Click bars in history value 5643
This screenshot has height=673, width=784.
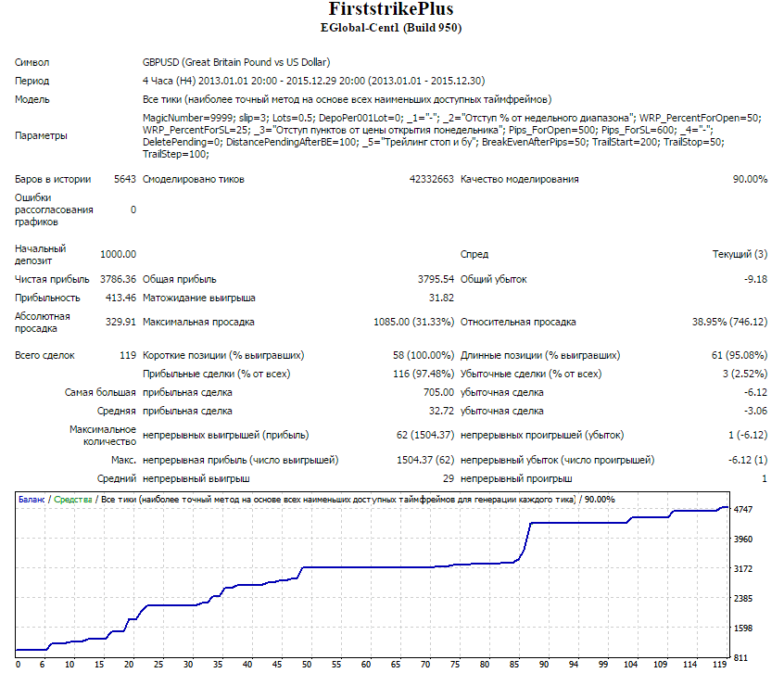pyautogui.click(x=125, y=179)
